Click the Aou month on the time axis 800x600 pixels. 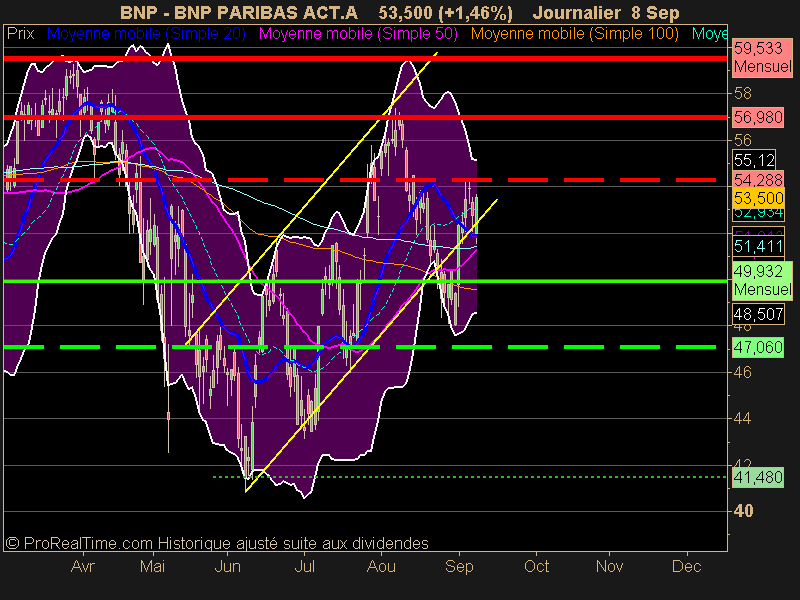[x=381, y=566]
